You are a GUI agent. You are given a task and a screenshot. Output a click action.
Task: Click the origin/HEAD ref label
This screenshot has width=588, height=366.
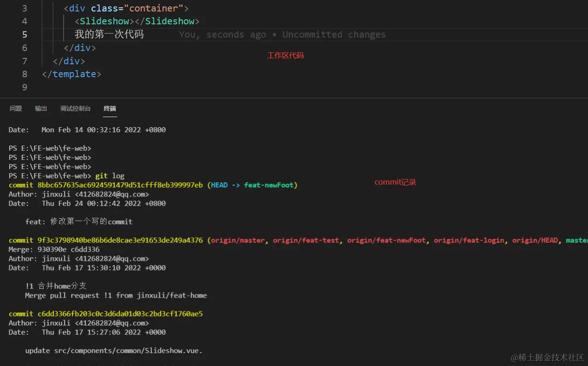pyautogui.click(x=535, y=240)
